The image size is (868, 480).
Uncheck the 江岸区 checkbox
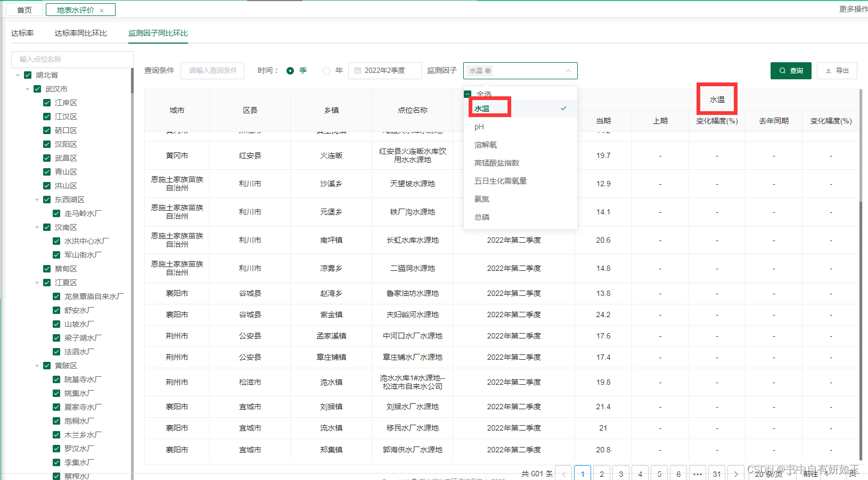coord(47,103)
